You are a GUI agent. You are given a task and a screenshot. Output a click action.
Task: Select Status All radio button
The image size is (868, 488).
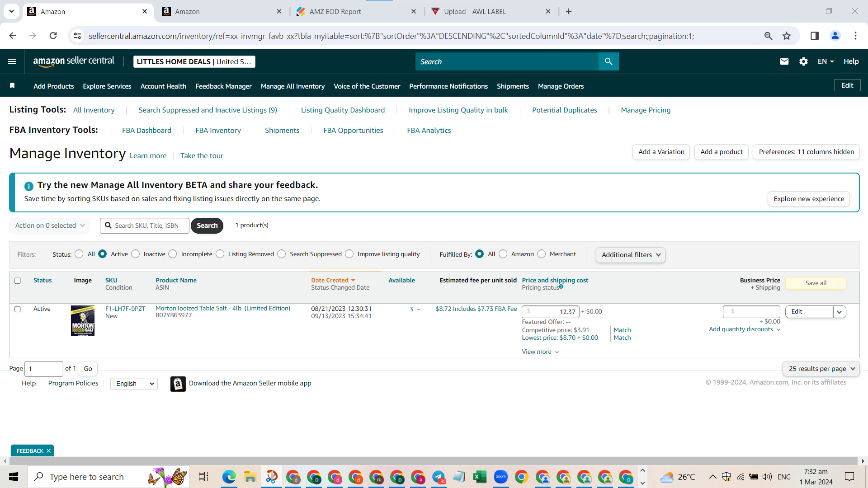(79, 254)
